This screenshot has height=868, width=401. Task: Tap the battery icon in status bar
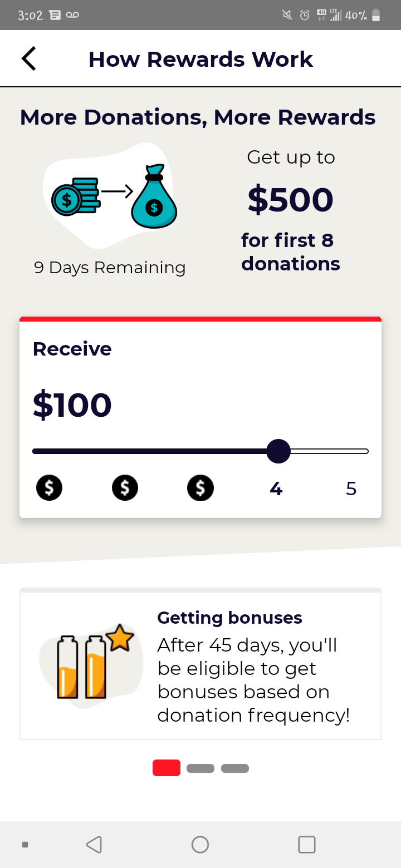(x=376, y=15)
